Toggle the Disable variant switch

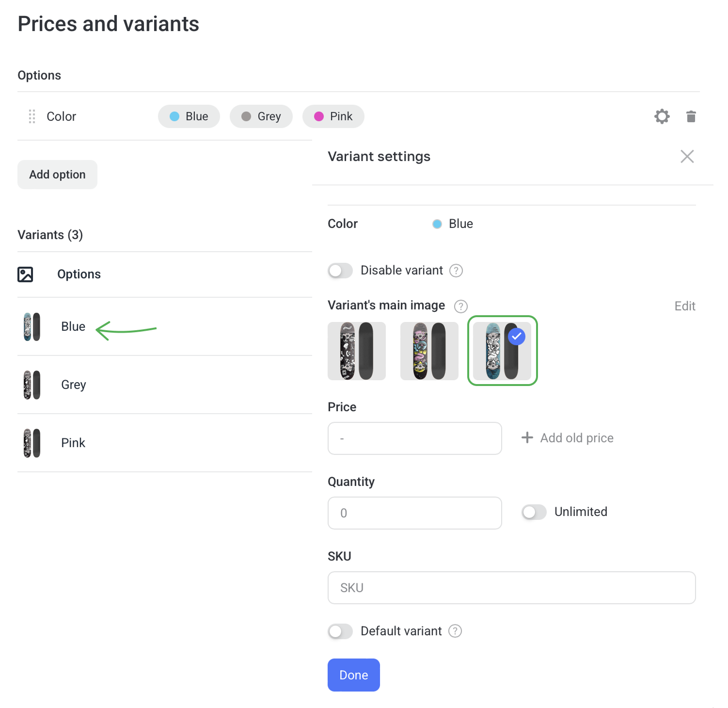pyautogui.click(x=340, y=271)
